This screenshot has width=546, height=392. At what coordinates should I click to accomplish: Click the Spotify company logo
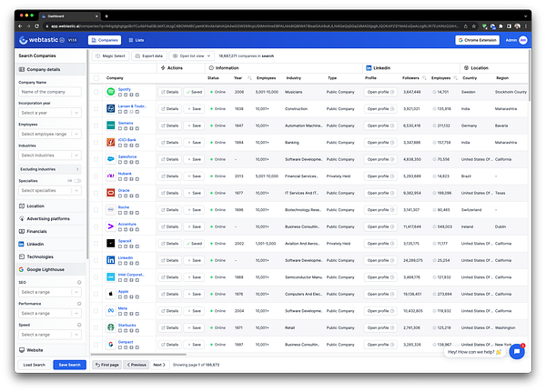(x=110, y=92)
